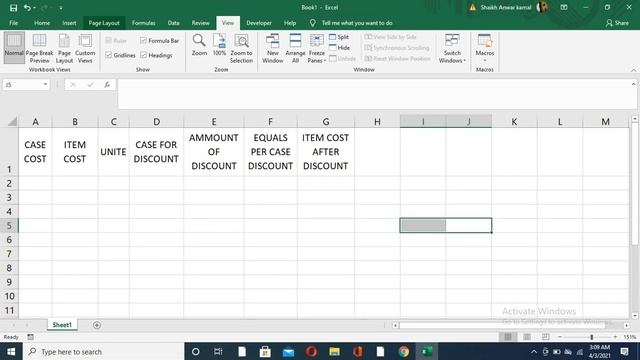Expand the Macros dropdown
640x360 pixels.
click(484, 60)
